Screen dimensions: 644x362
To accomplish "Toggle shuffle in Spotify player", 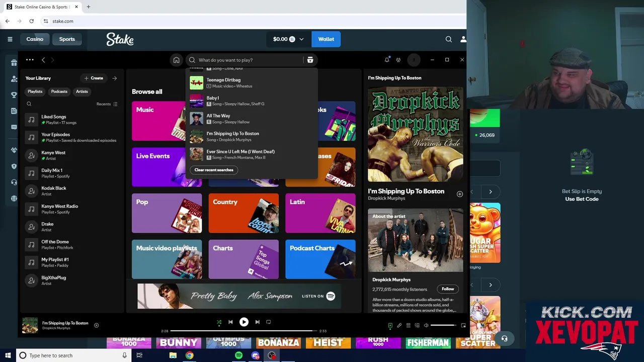I will click(x=219, y=322).
